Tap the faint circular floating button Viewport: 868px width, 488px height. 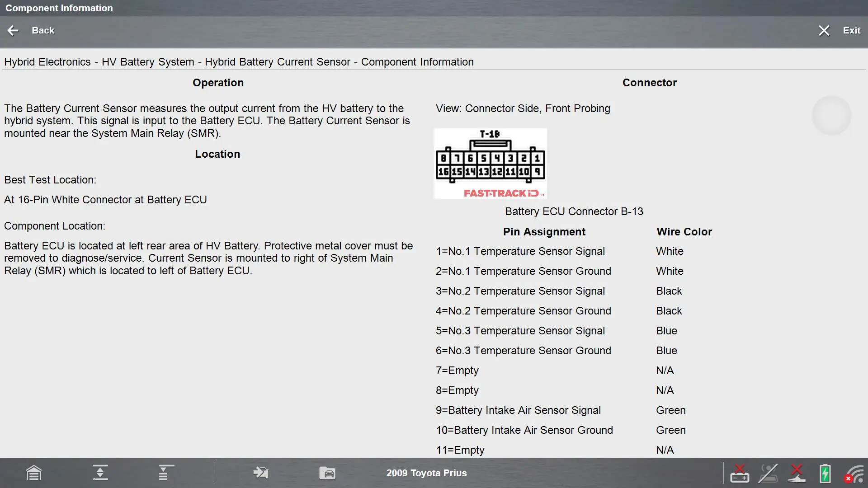[831, 115]
